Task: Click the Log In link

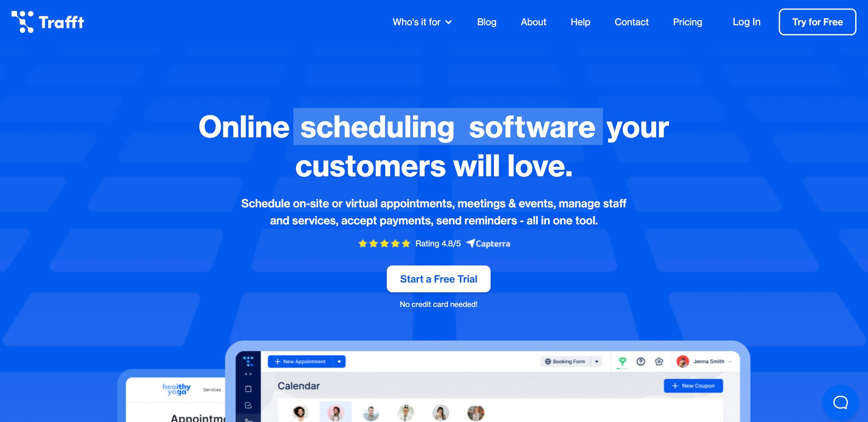Action: click(x=746, y=22)
